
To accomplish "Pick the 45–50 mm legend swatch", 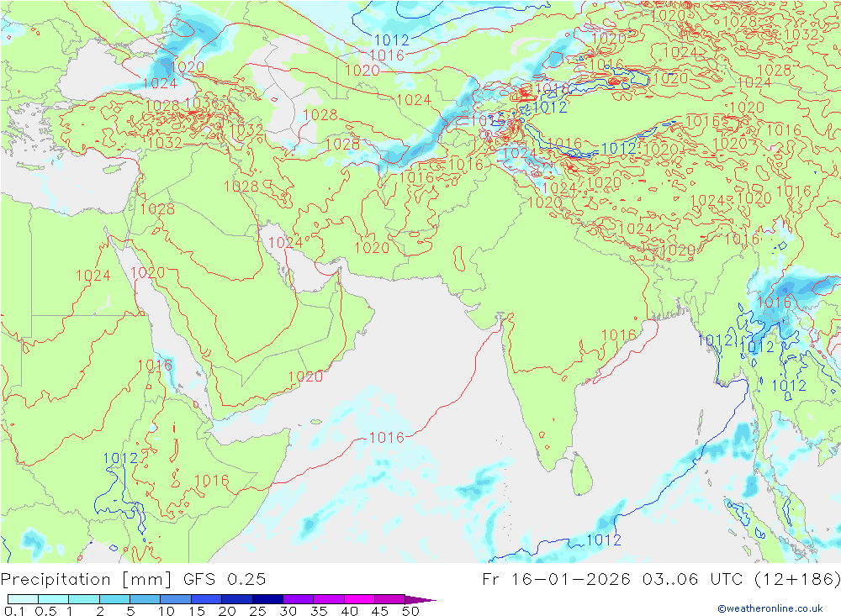I will pyautogui.click(x=389, y=599).
